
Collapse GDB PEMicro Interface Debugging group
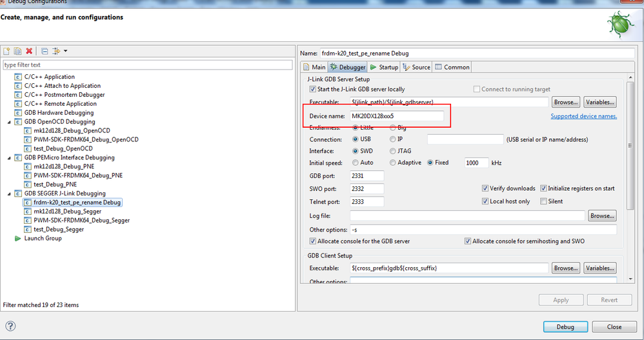pos(9,157)
